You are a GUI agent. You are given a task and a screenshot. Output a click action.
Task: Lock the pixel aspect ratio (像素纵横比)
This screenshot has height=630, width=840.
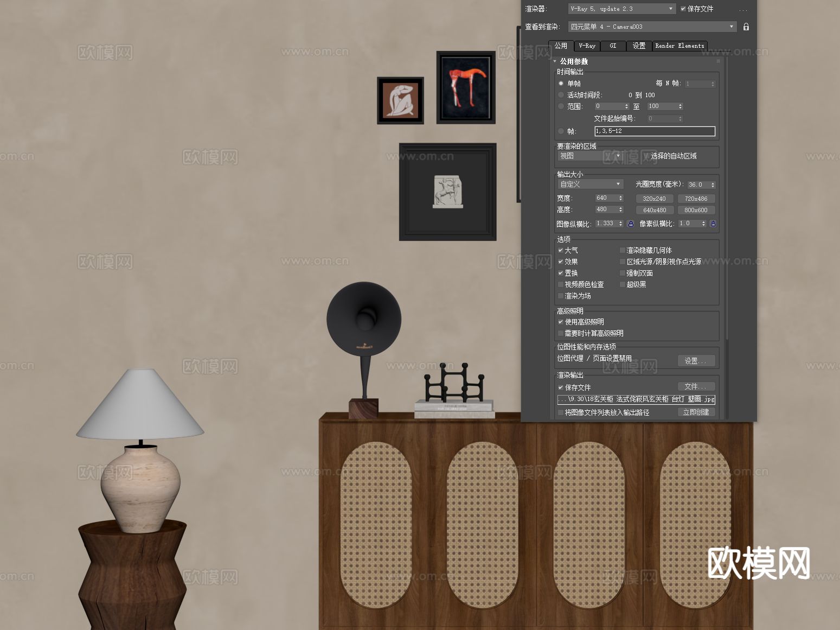click(713, 224)
